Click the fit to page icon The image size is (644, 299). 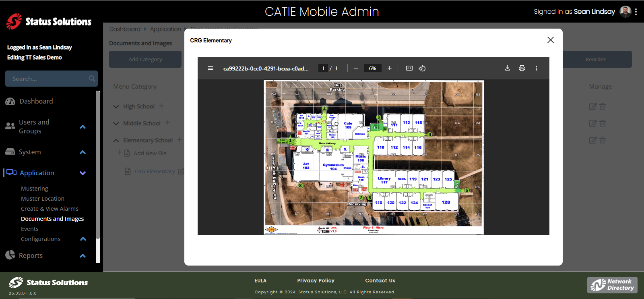(x=409, y=68)
